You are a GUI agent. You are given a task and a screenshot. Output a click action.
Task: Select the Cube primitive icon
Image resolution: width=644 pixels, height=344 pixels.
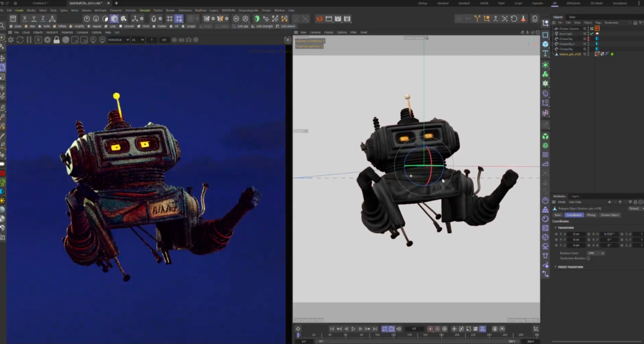tap(545, 44)
